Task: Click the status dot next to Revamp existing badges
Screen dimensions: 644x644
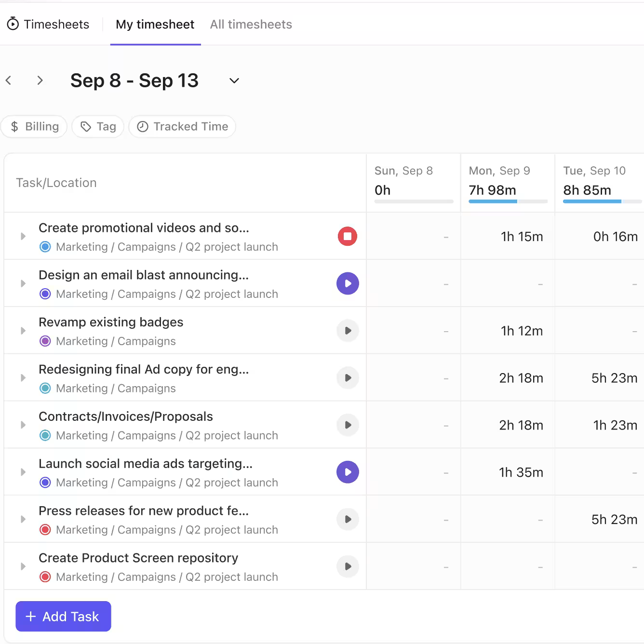Action: pos(45,341)
